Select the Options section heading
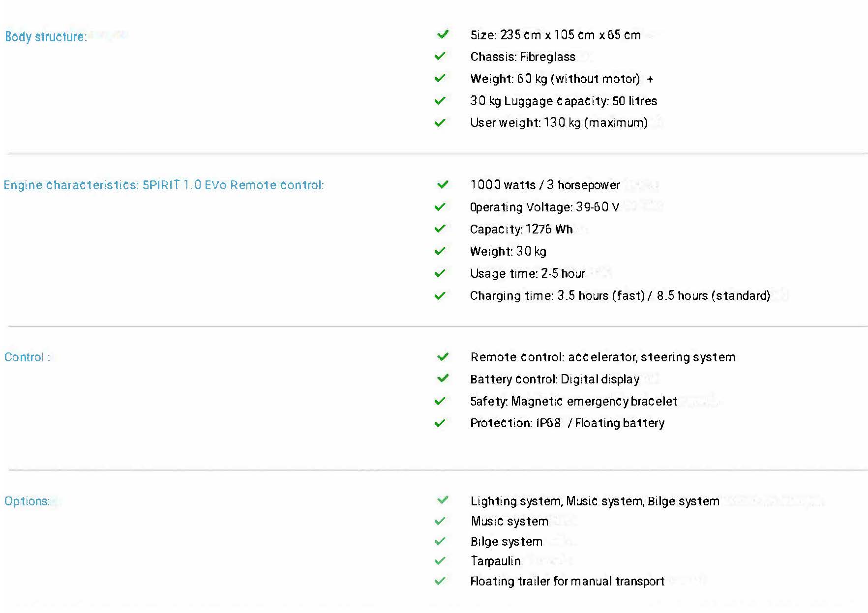This screenshot has height=613, width=868. (27, 501)
